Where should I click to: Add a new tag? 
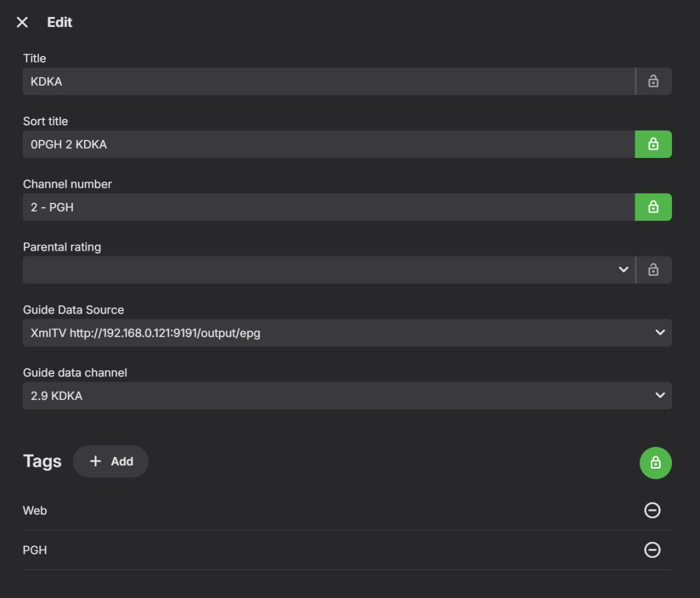[x=111, y=462]
